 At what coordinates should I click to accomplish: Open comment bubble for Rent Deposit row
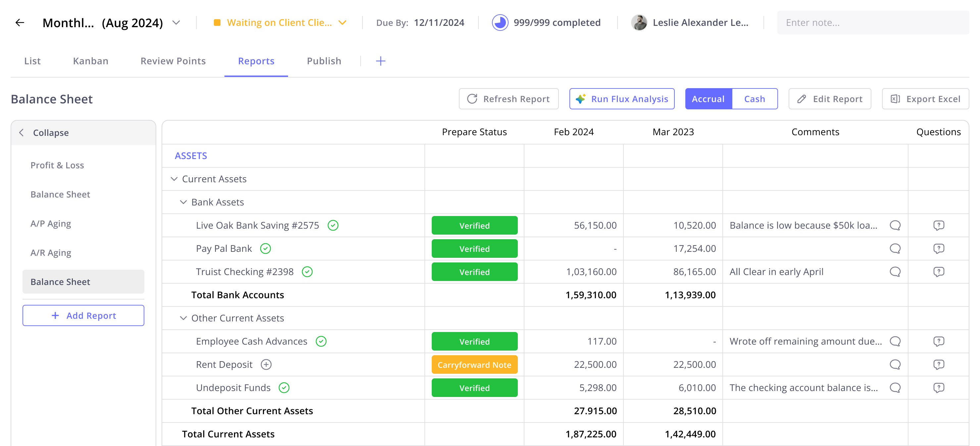[x=895, y=364]
